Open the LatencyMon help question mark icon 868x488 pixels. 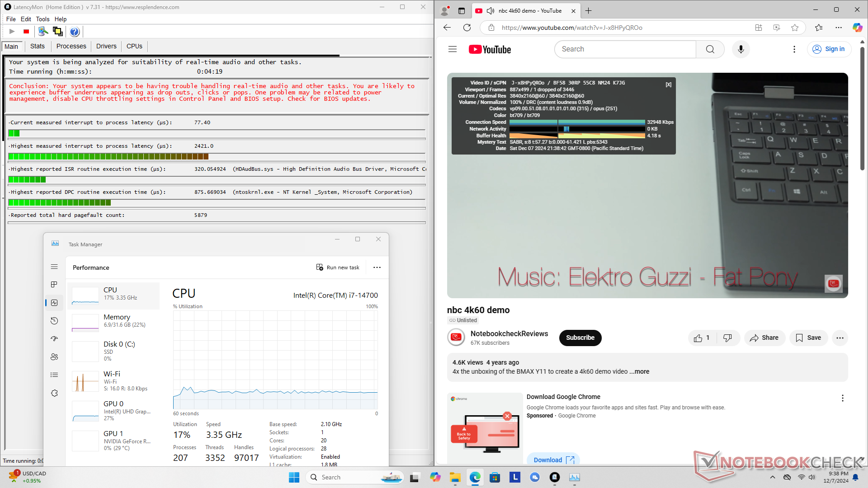point(75,32)
